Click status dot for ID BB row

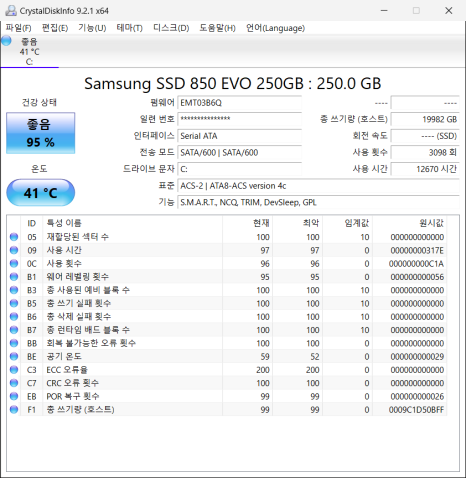point(14,343)
